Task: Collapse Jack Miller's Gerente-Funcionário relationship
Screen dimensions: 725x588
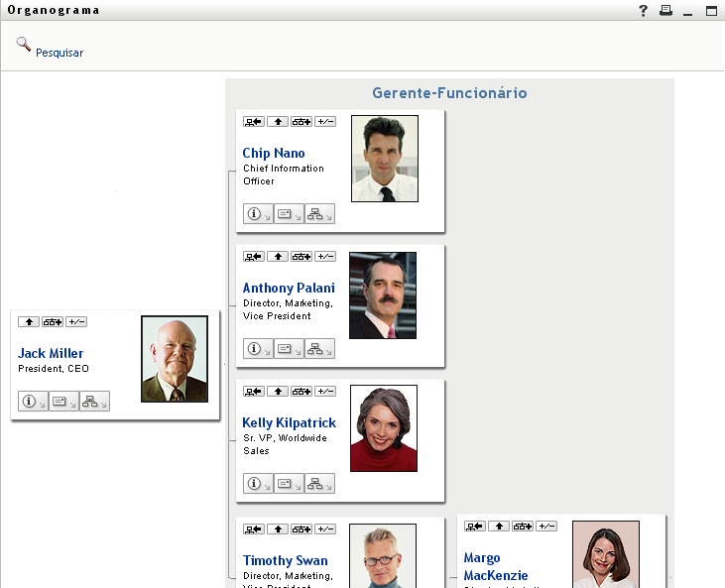Action: 76,321
